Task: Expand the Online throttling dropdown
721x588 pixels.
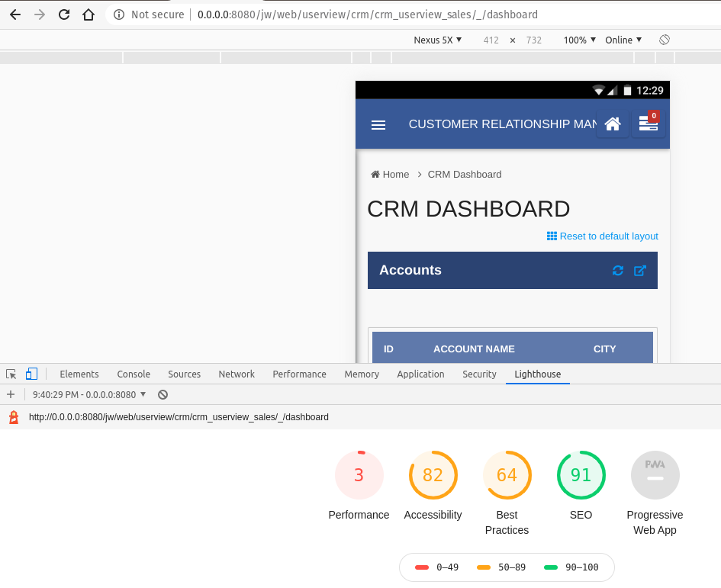Action: (x=623, y=40)
